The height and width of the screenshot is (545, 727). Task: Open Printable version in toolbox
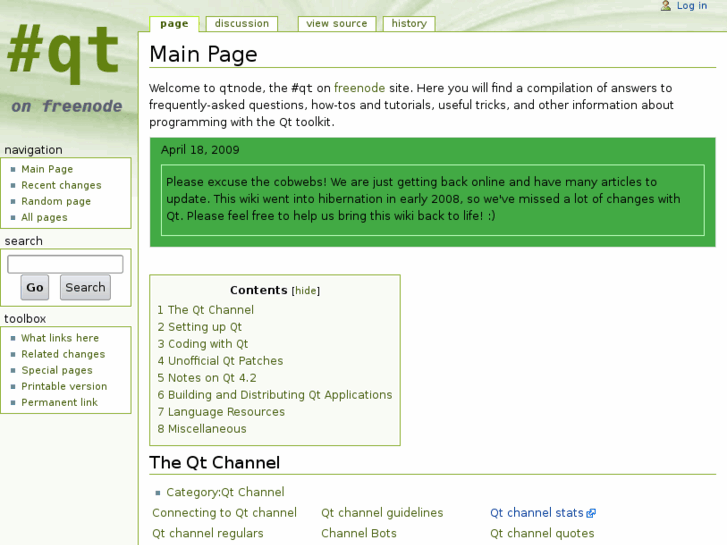64,386
